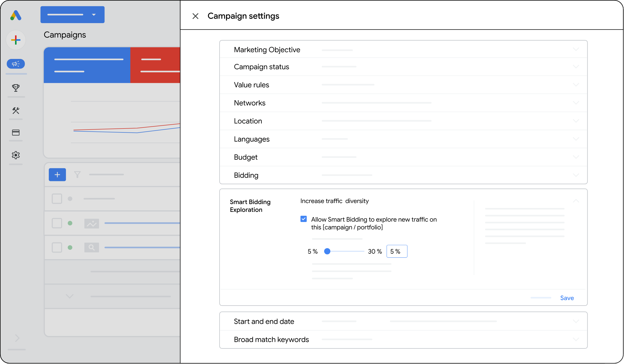
Task: Click the Increase traffic diversity text
Action: 335,201
